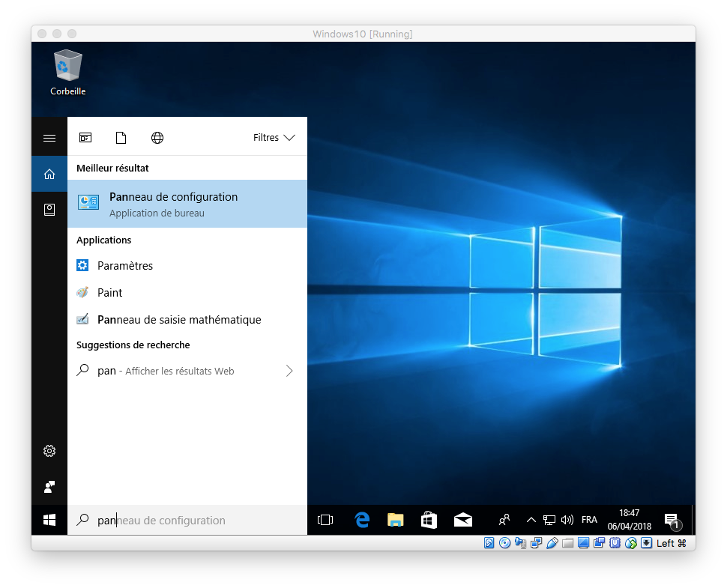Open the Action Center notification icon
727x588 pixels.
[672, 521]
